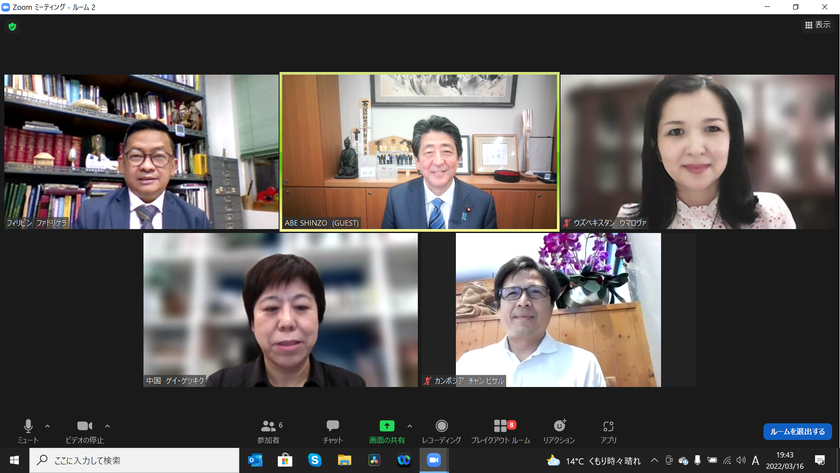Stop video (ビデオの停止)
840x473 pixels.
[x=85, y=431]
